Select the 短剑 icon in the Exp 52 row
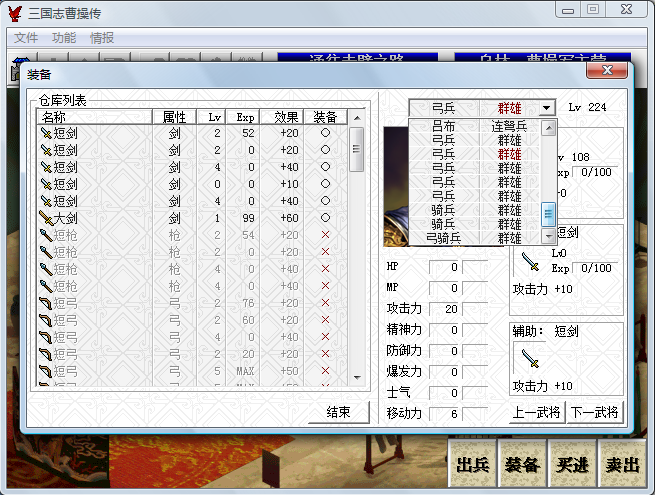The width and height of the screenshot is (655, 495). [x=45, y=132]
